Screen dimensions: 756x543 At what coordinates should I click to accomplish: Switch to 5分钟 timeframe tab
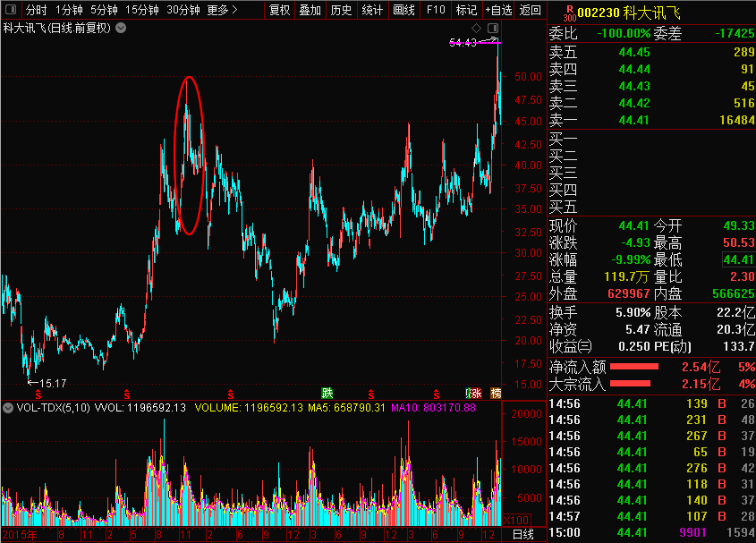coord(104,11)
